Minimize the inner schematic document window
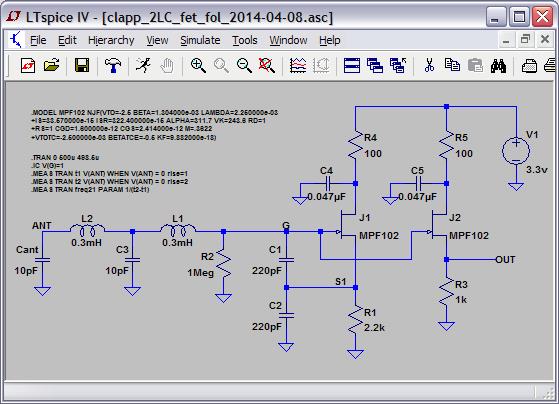Image resolution: width=559 pixels, height=404 pixels. coord(506,40)
